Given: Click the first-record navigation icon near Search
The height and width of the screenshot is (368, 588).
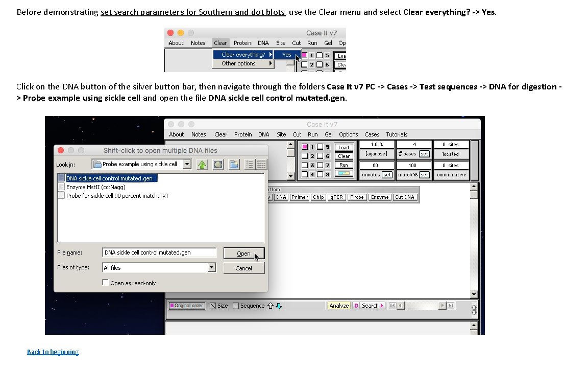Looking at the screenshot, I should [x=393, y=305].
